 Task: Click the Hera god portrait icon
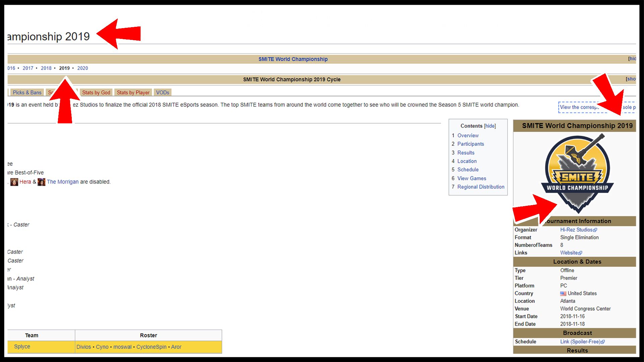coord(14,182)
